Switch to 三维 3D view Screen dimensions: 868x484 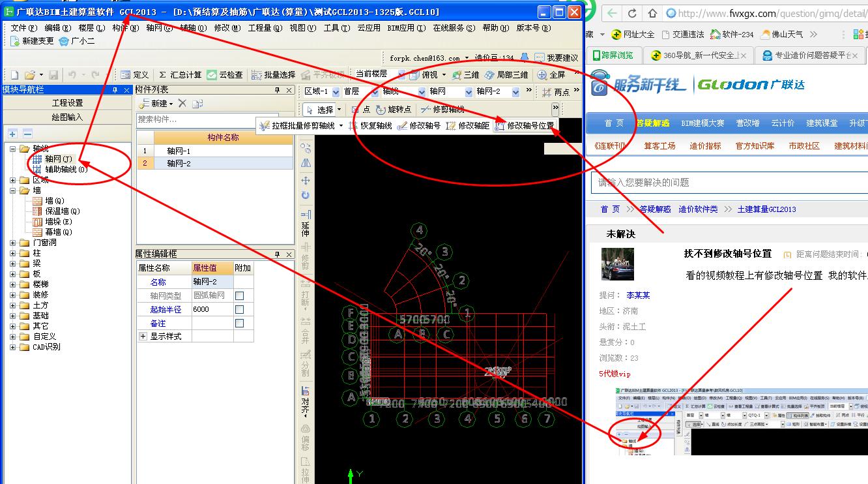coord(466,75)
